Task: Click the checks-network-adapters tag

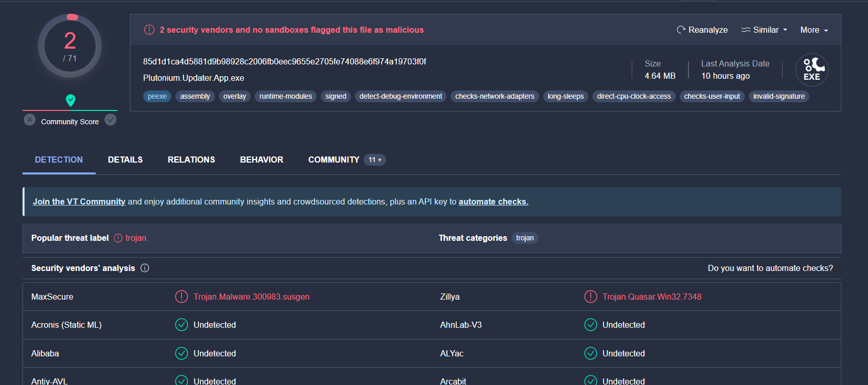Action: point(495,96)
